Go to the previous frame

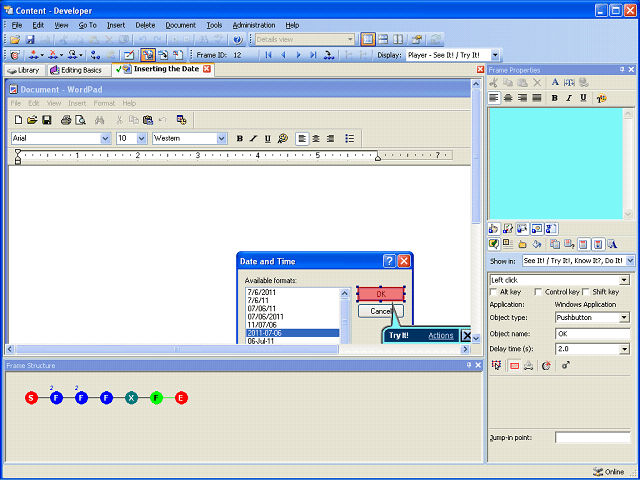pos(283,55)
